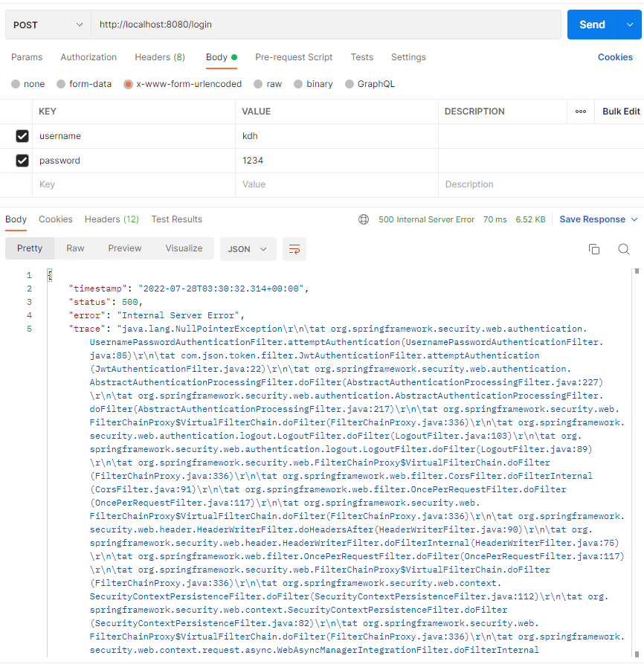Image resolution: width=644 pixels, height=667 pixels.
Task: Click the wrap lines icon in response toolbar
Action: (294, 249)
